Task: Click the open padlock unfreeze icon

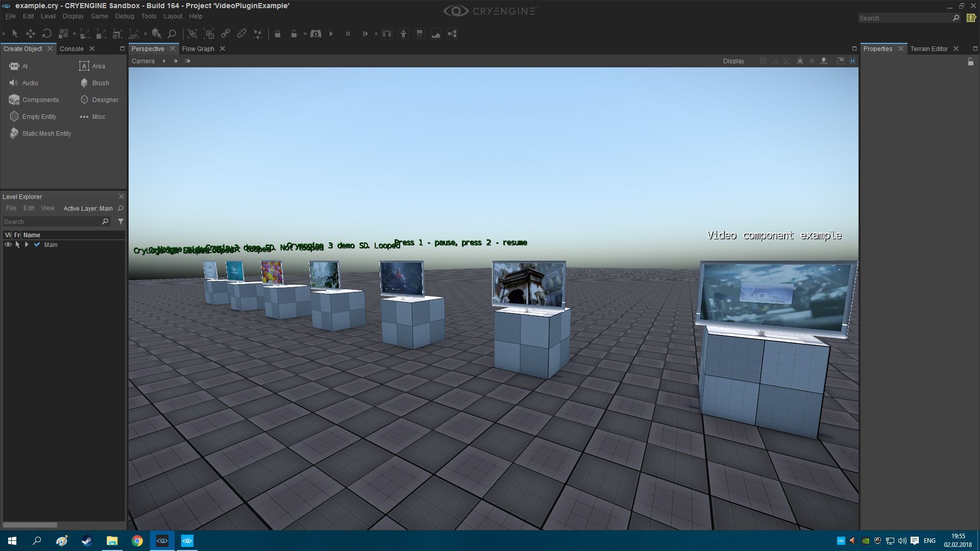Action: tap(294, 34)
